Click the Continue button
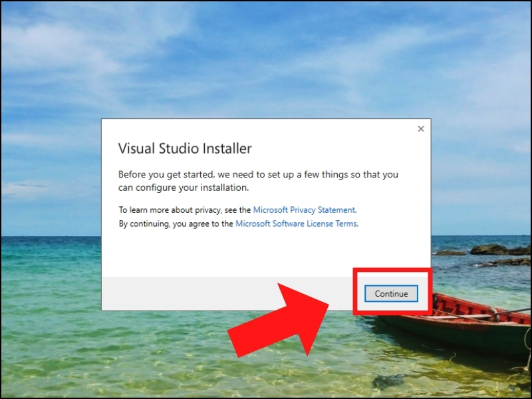This screenshot has height=399, width=532. [x=391, y=293]
